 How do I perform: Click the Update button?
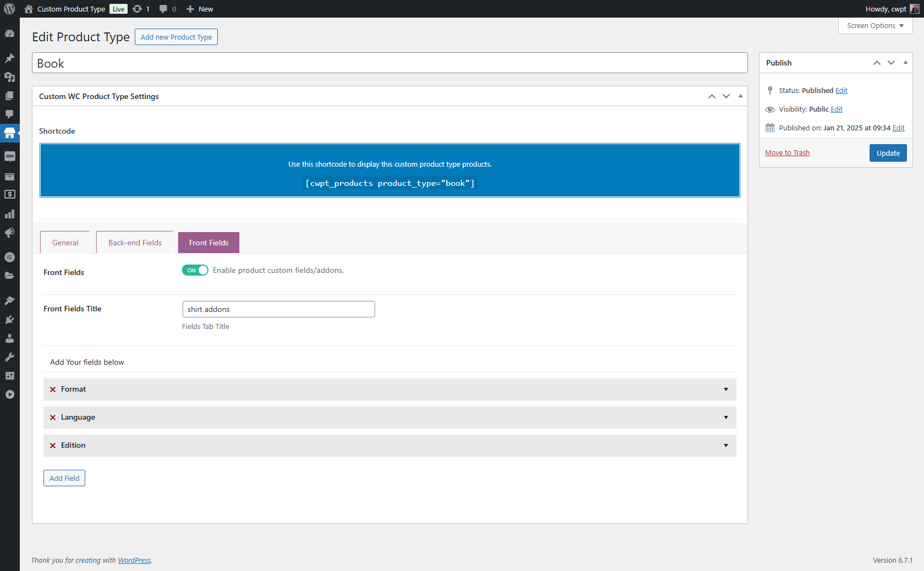point(888,153)
